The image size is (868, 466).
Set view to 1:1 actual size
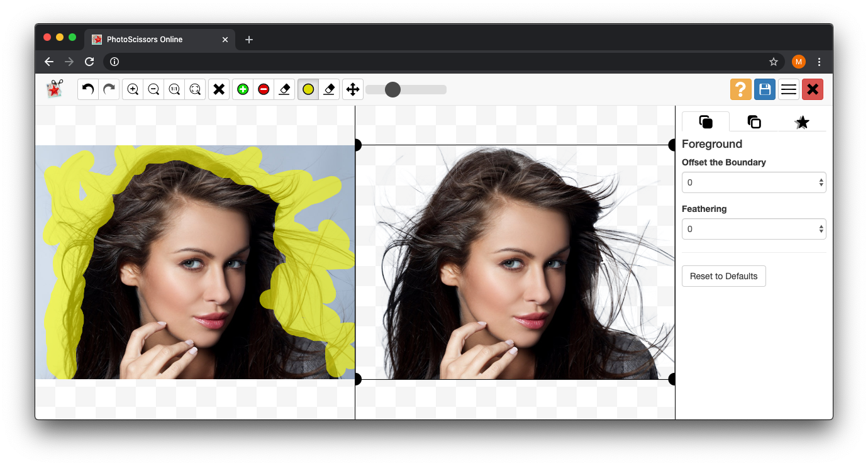click(174, 89)
